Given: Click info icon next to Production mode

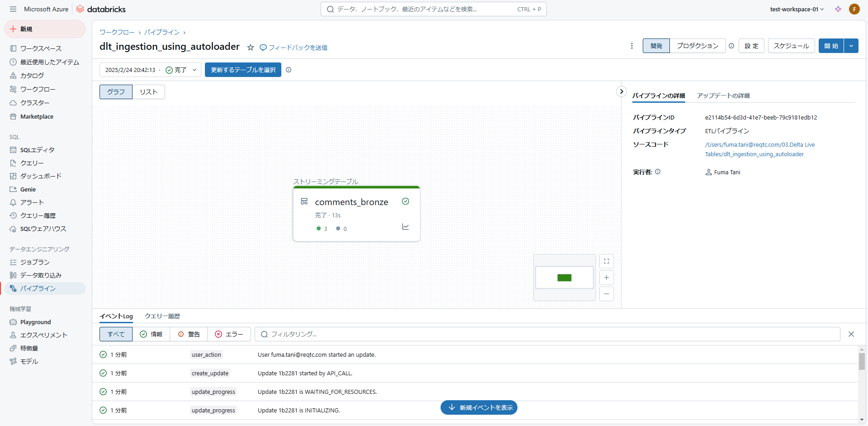Looking at the screenshot, I should click(x=731, y=46).
